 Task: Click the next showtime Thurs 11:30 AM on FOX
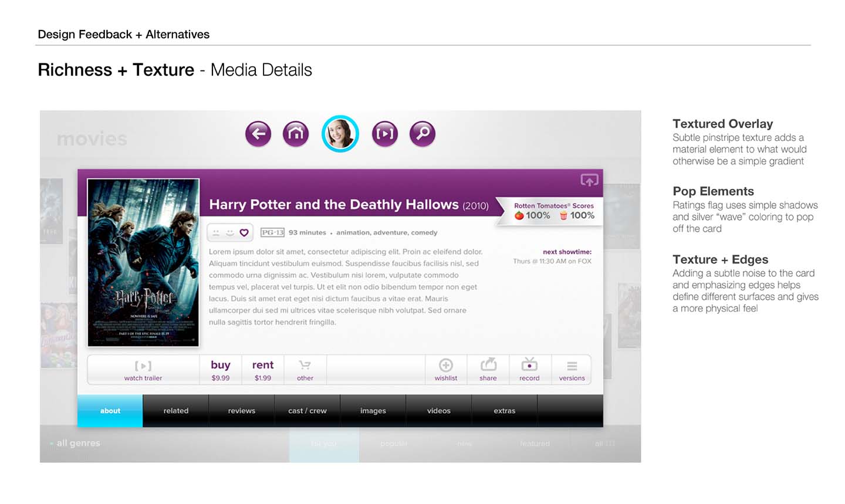552,261
